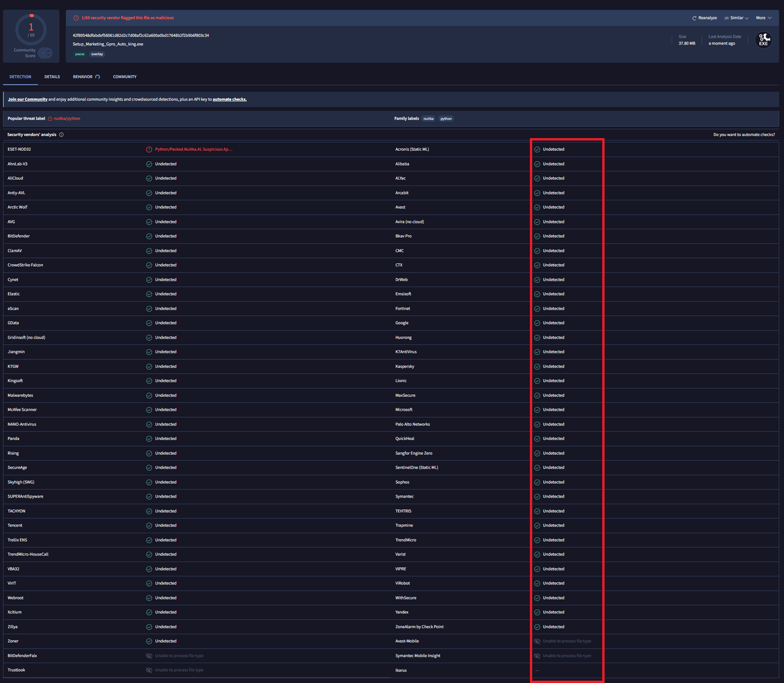
Task: Click the info icon beside Security vendors' analysis
Action: 62,135
